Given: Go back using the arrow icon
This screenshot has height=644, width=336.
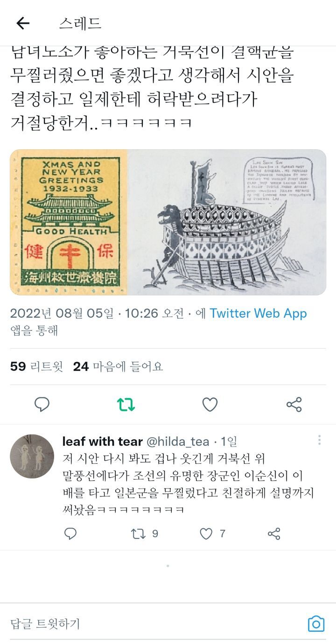Looking at the screenshot, I should pos(22,23).
